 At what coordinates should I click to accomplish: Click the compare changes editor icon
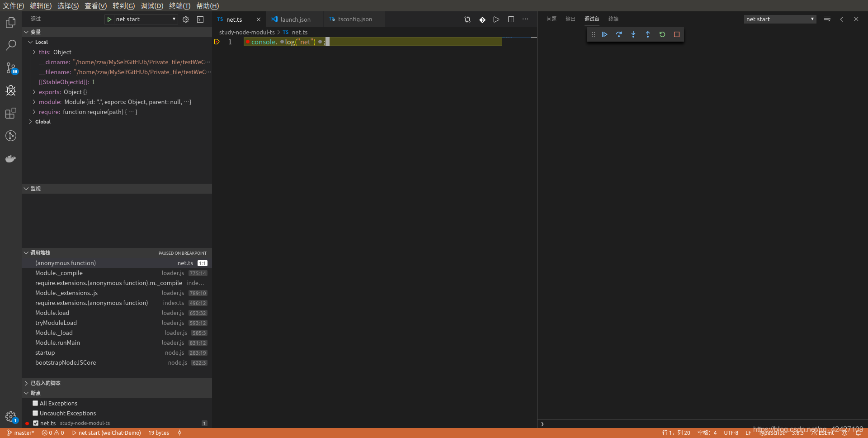coord(467,19)
